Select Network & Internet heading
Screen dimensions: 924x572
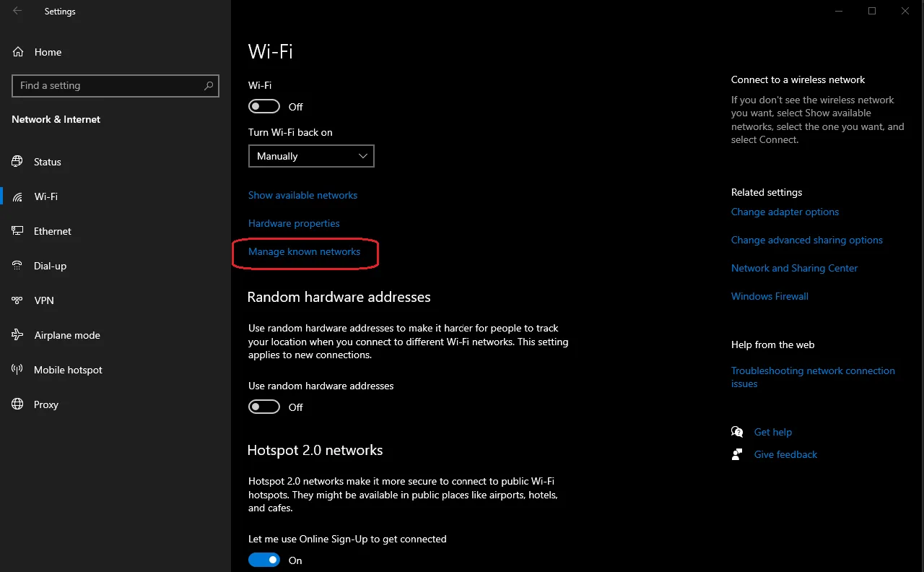(x=56, y=119)
